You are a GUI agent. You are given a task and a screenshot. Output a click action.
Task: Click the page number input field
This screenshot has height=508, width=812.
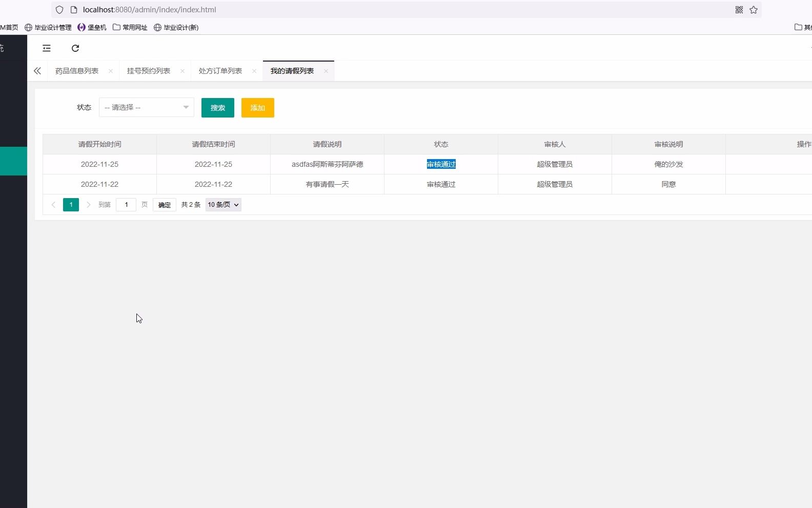coord(126,205)
